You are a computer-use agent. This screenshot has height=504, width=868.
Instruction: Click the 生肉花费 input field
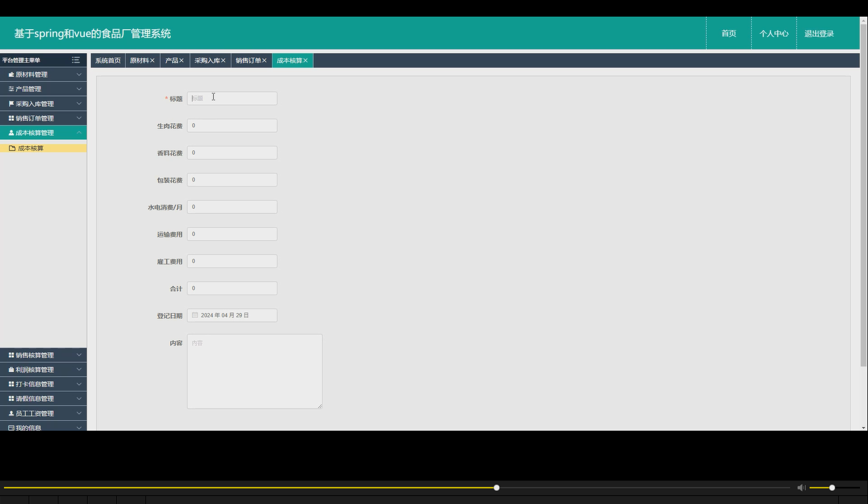[232, 125]
